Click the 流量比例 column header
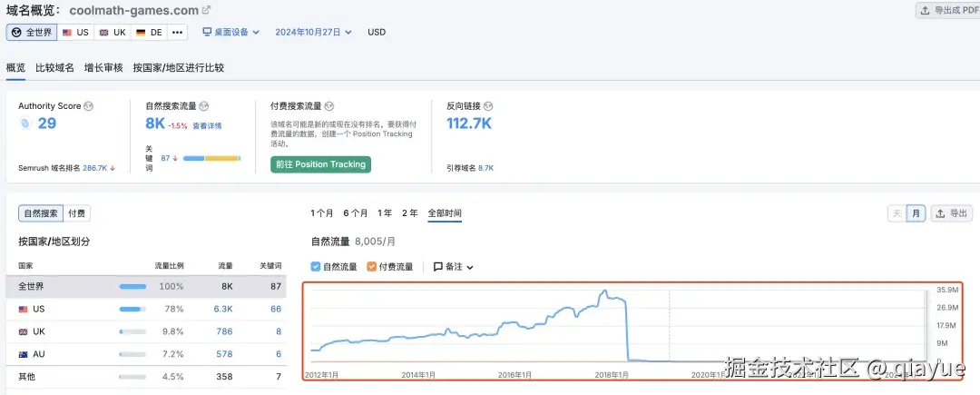 (169, 266)
